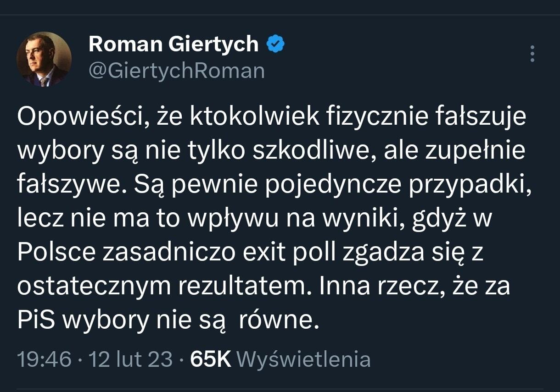560x392 pixels.
Task: Click the blue verified checkmark badge
Action: (x=276, y=44)
